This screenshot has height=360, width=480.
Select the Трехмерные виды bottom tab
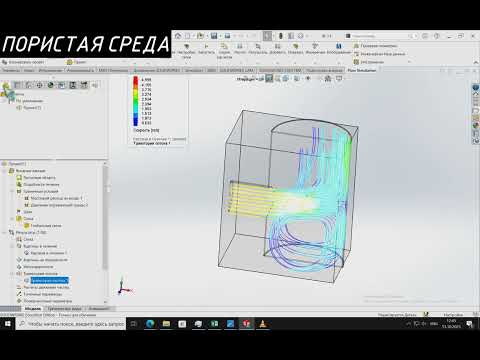65,309
